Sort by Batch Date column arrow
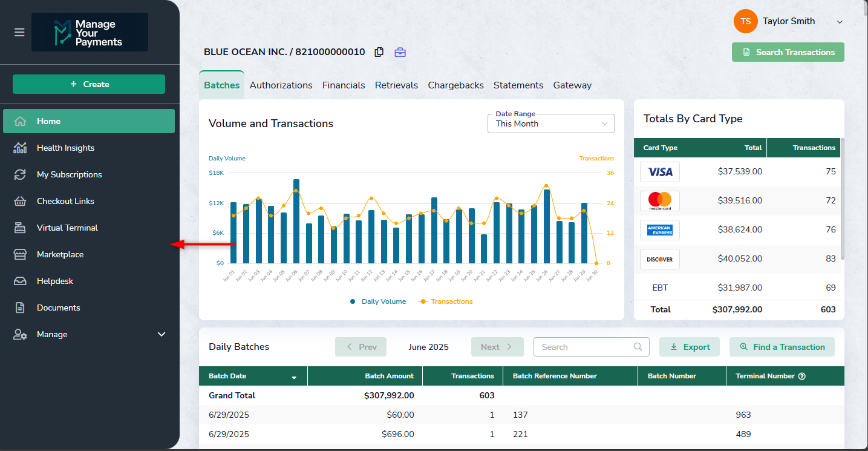The width and height of the screenshot is (868, 451). pos(294,377)
